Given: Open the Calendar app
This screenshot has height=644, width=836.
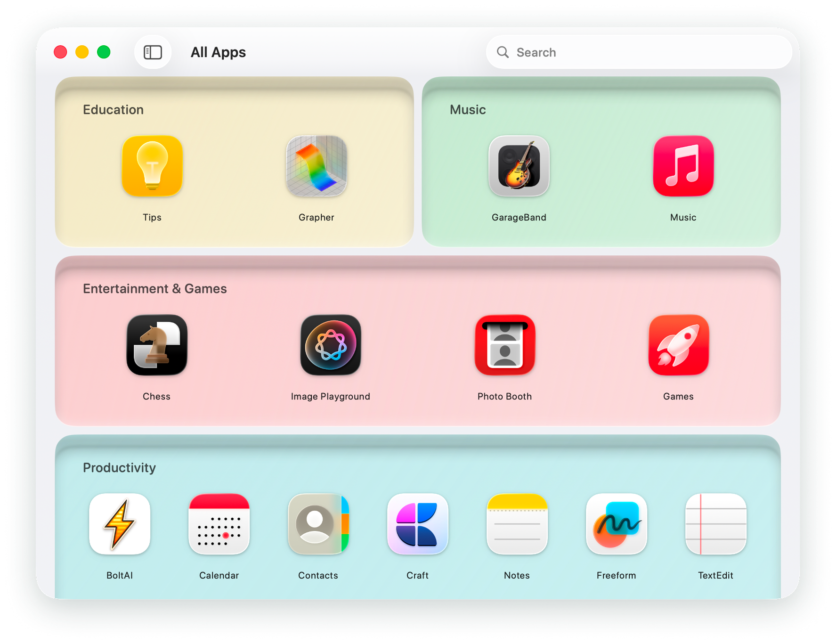Looking at the screenshot, I should [219, 524].
